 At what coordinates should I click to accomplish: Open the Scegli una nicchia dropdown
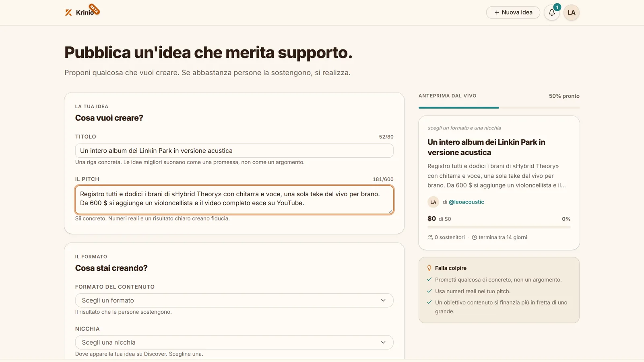[x=234, y=342]
